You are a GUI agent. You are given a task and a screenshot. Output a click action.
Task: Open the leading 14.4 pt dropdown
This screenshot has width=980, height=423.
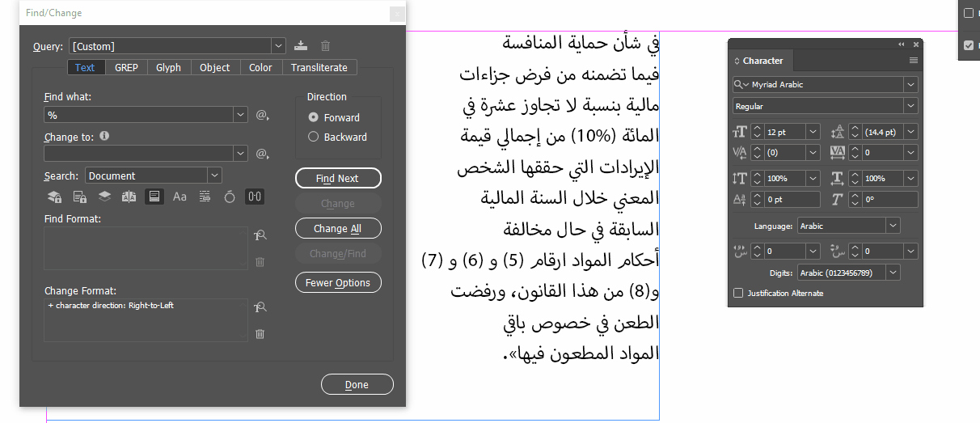[x=911, y=131]
